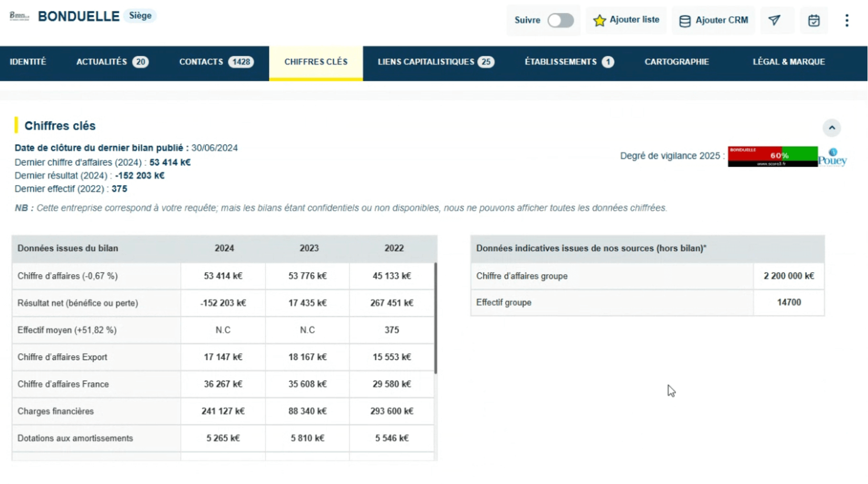Switch to the Cartographie tab
This screenshot has height=484, width=868.
[677, 62]
